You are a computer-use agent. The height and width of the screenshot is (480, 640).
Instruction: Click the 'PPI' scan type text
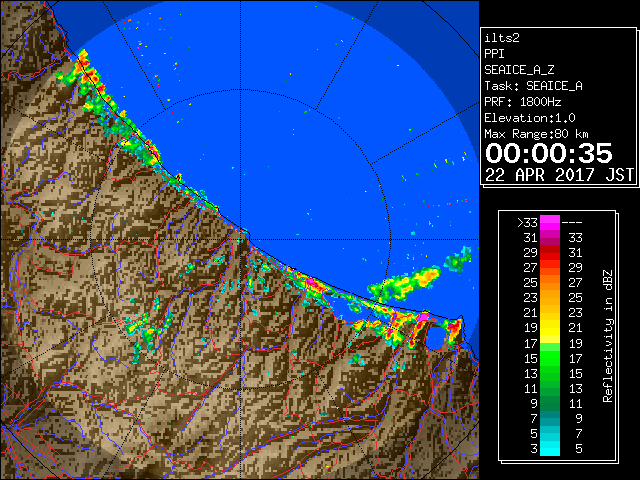click(x=494, y=54)
